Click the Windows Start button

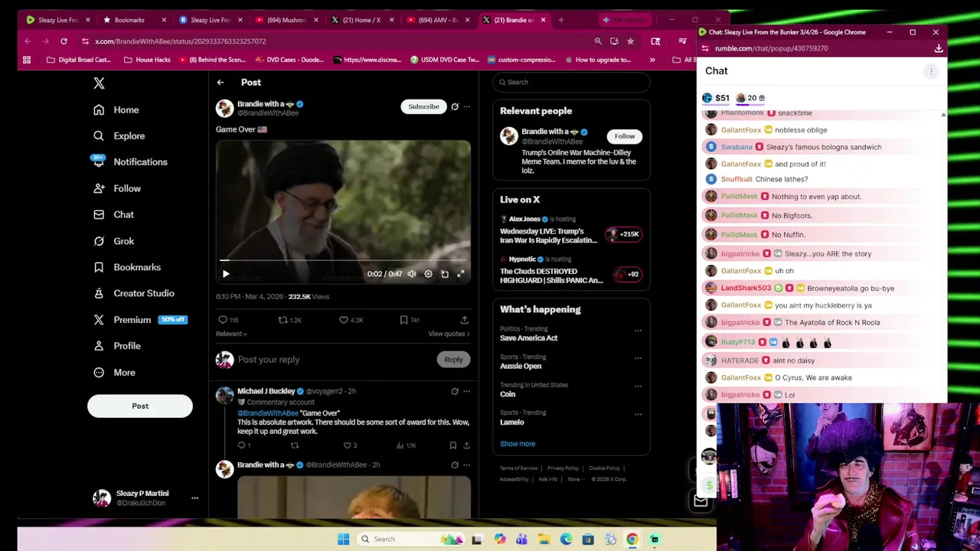click(343, 540)
